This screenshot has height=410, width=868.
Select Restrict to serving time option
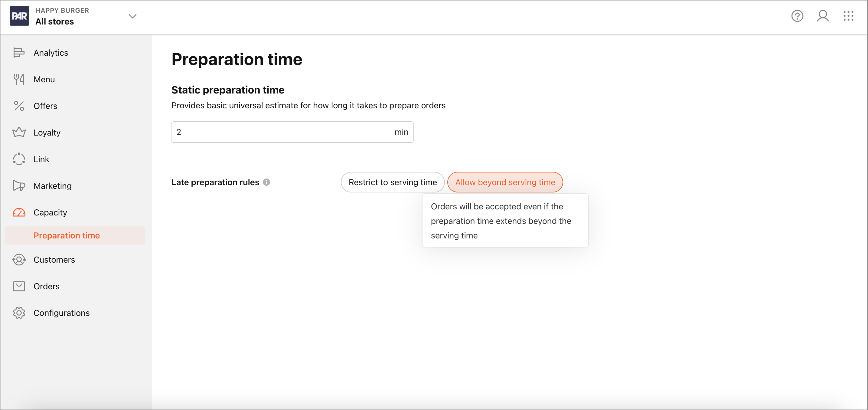pyautogui.click(x=393, y=182)
